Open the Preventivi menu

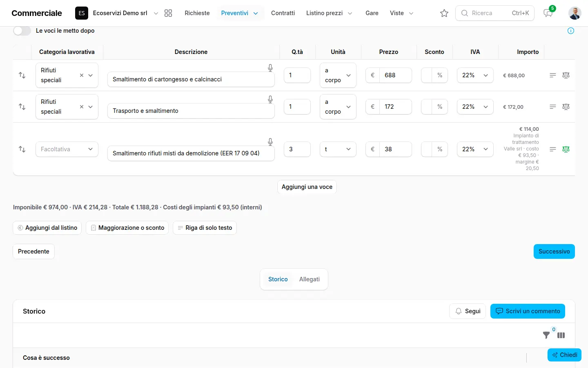pyautogui.click(x=240, y=13)
